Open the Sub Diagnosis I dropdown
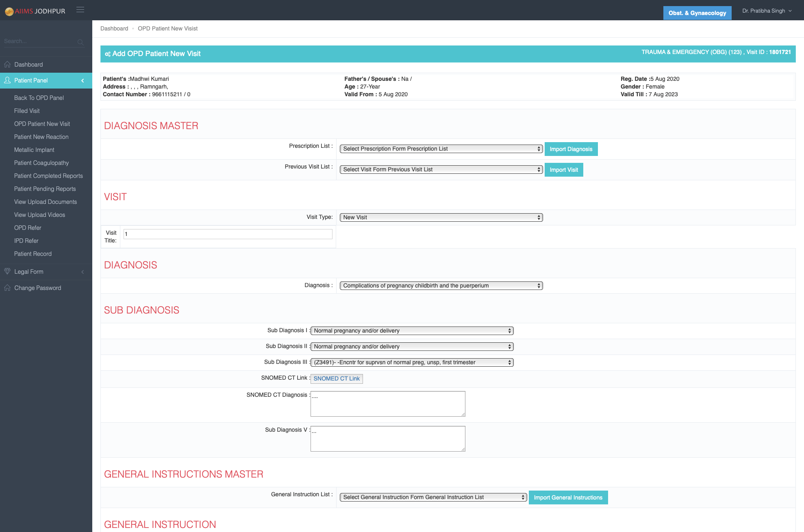804x532 pixels. coord(412,331)
